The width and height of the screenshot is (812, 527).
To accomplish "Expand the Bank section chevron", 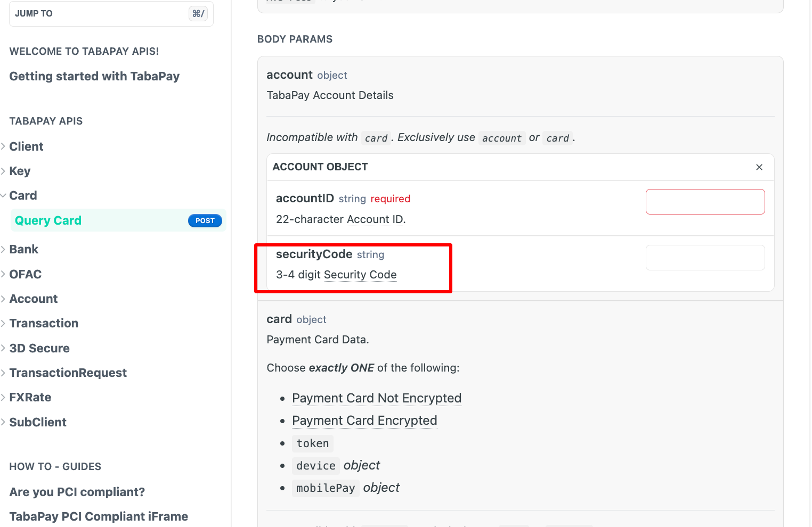I will point(3,249).
